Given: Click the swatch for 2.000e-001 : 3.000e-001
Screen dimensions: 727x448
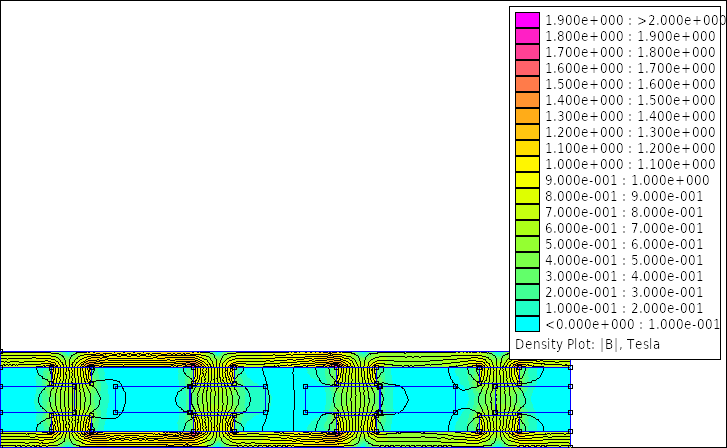Looking at the screenshot, I should pyautogui.click(x=527, y=292).
